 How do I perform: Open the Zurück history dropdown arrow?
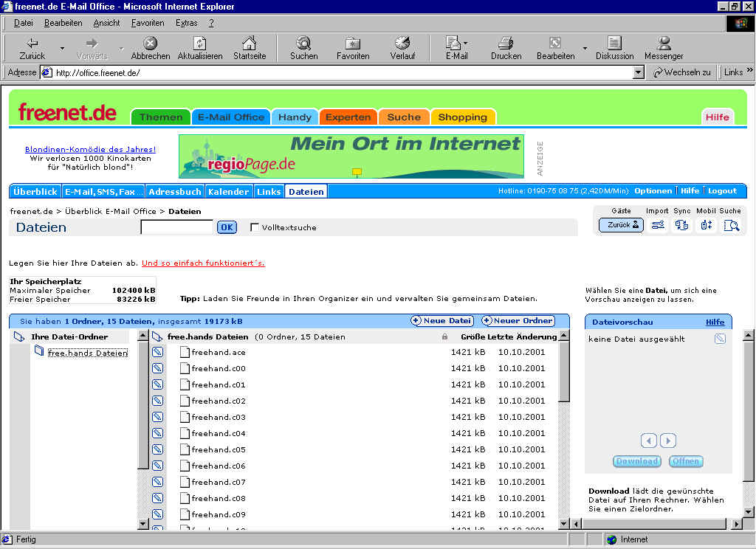[x=62, y=48]
